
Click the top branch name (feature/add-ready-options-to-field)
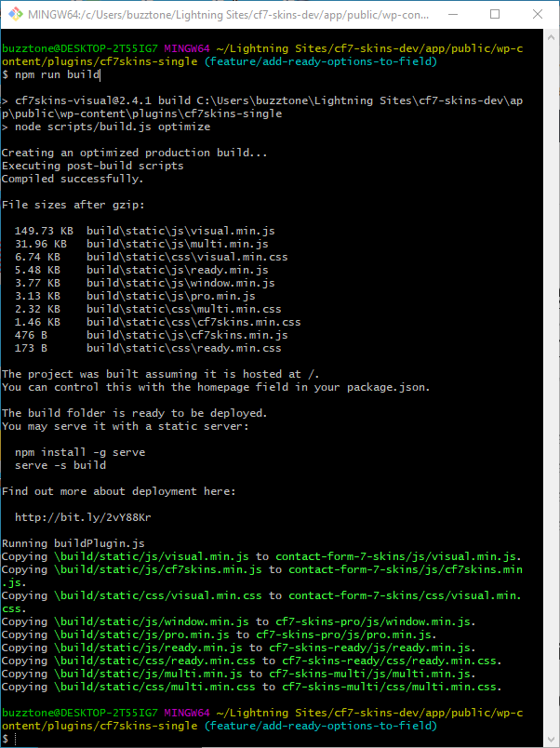tap(319, 61)
